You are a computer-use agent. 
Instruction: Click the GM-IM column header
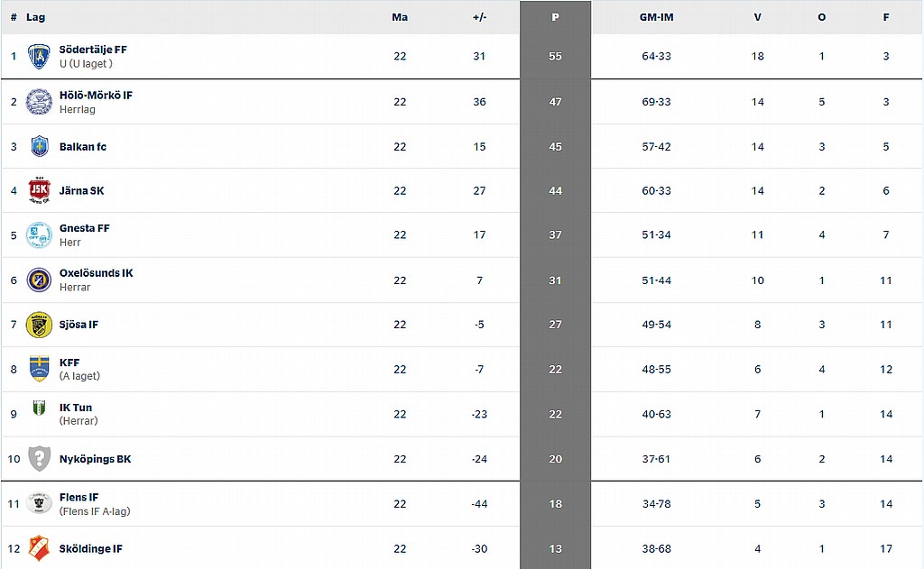(657, 17)
